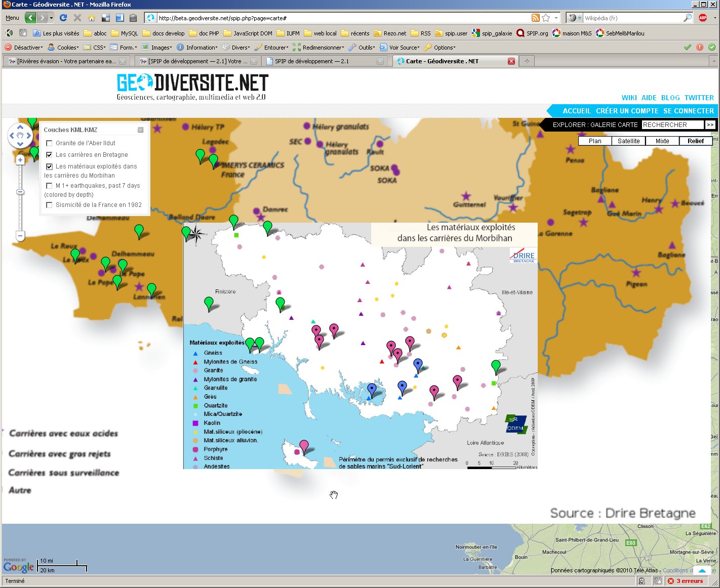Click the browser Forward arrow button
Image resolution: width=720 pixels, height=588 pixels.
(43, 18)
